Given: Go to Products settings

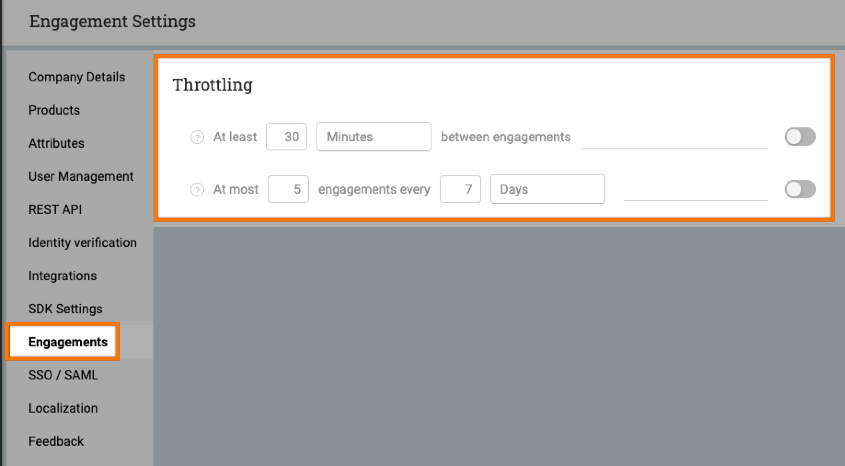Looking at the screenshot, I should [x=54, y=110].
